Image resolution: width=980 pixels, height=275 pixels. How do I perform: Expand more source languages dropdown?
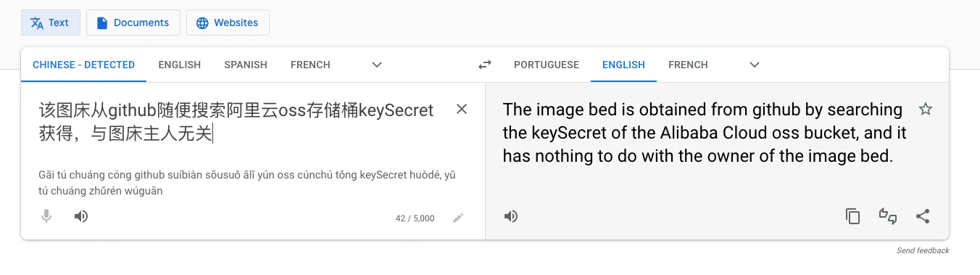coord(377,65)
